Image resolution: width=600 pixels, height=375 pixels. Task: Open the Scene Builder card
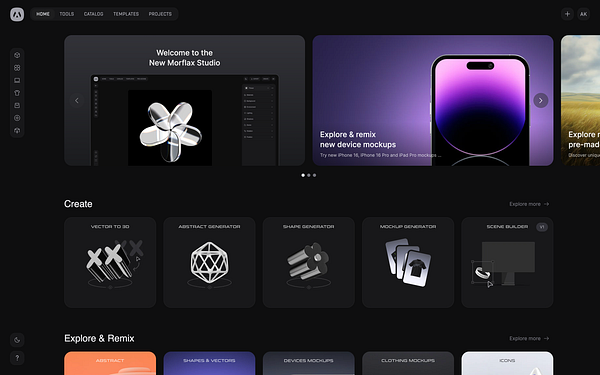click(507, 262)
